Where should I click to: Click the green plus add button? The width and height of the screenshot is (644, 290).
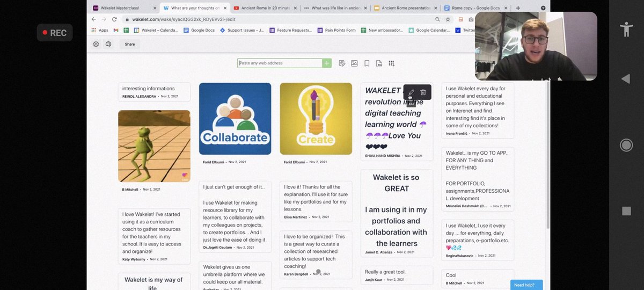point(327,63)
